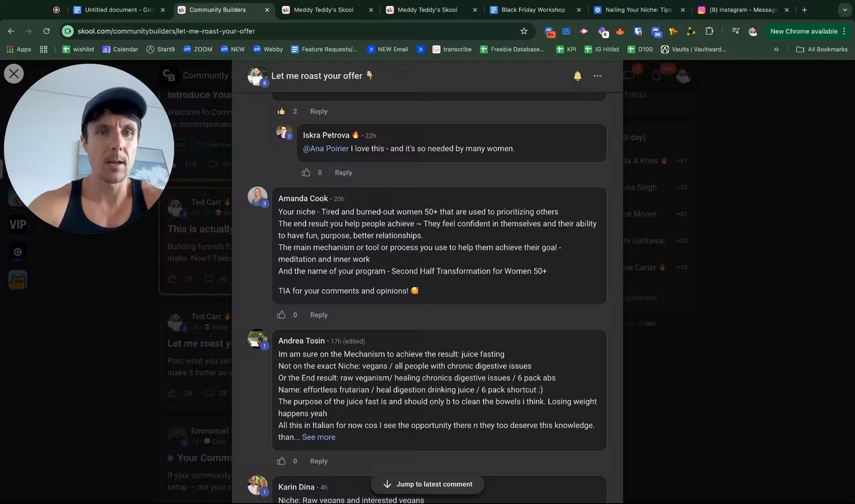Viewport: 855px width, 504px height.
Task: Open a new browser tab
Action: pyautogui.click(x=804, y=10)
